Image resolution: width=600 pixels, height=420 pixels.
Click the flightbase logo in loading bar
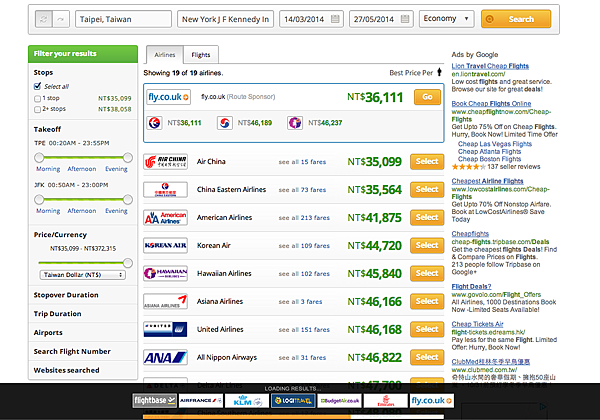[x=155, y=400]
